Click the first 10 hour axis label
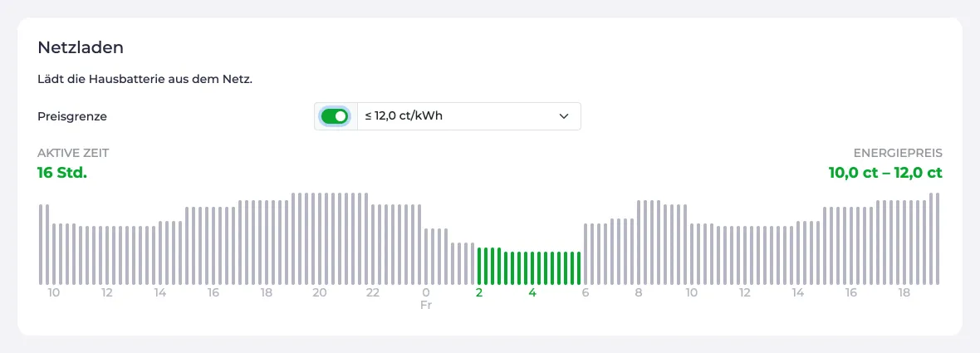The image size is (980, 353). pos(54,292)
